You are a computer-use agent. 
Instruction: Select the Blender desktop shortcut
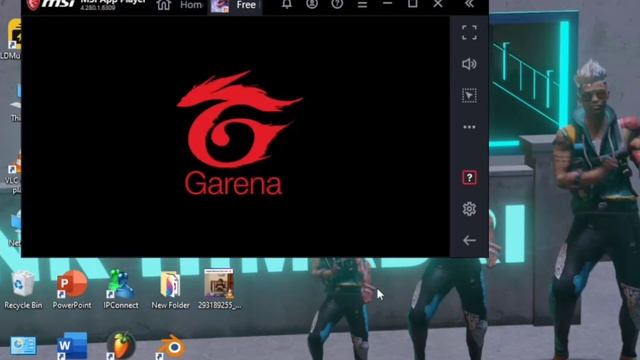pos(171,347)
